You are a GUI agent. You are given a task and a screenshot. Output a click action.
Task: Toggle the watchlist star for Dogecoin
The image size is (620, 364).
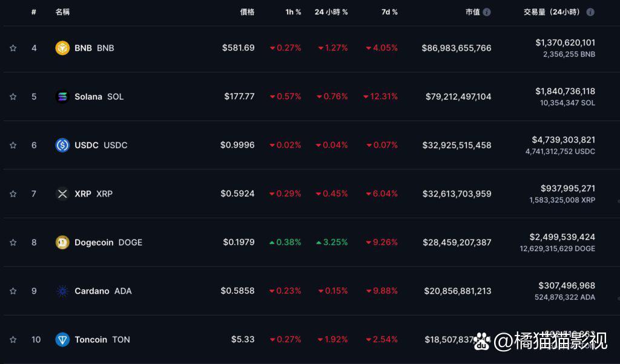point(13,242)
